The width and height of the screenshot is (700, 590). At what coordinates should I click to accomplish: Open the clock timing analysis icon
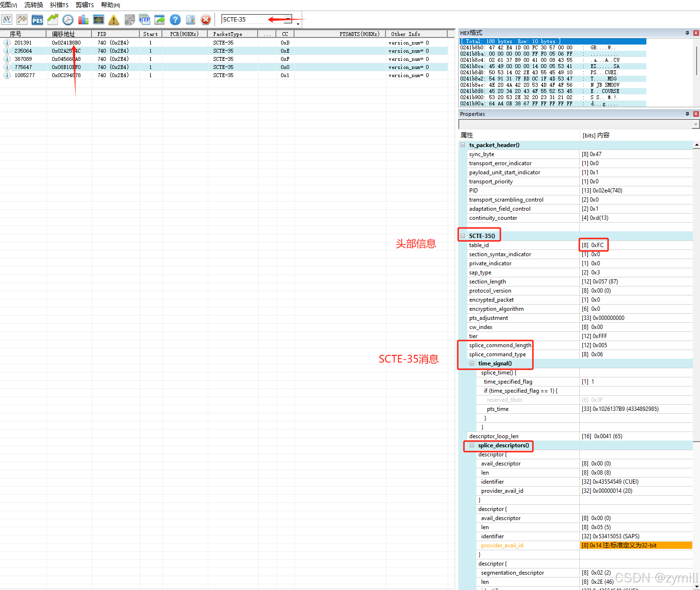tap(68, 20)
